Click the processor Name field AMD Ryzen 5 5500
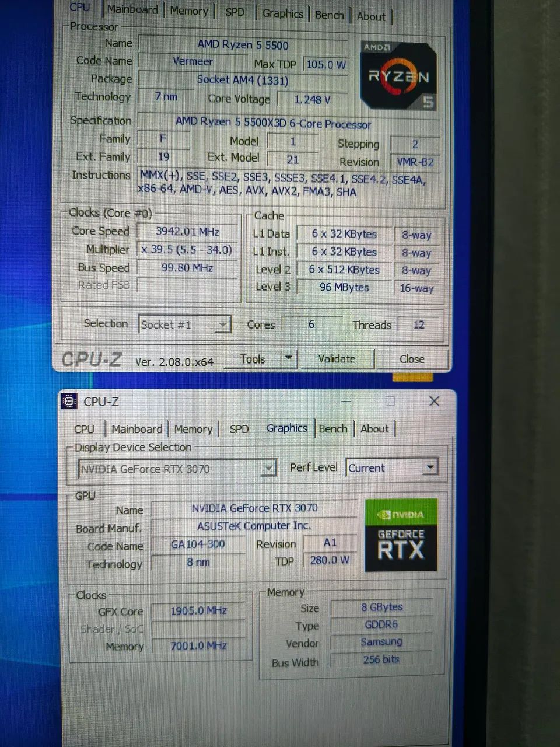The image size is (560, 747). [x=243, y=44]
